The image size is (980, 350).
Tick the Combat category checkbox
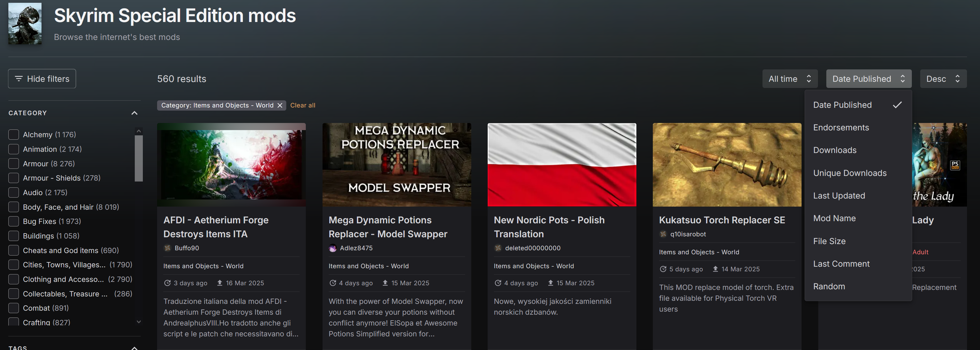pos(14,308)
